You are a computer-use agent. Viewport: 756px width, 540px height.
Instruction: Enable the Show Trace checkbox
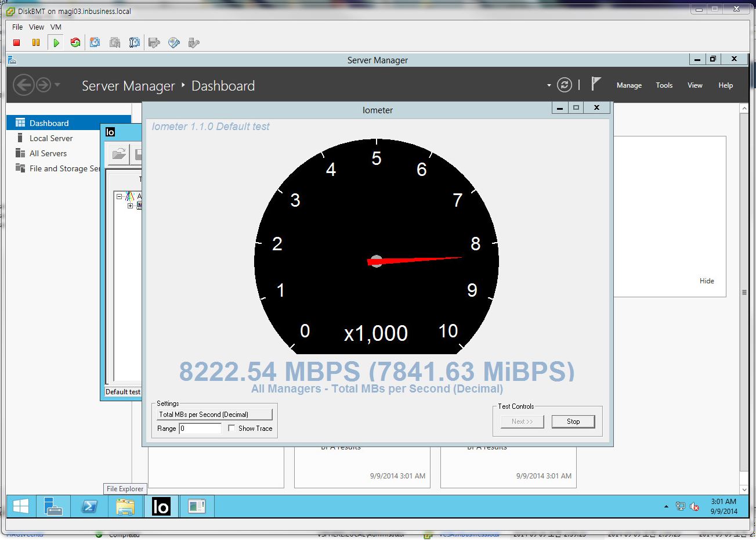click(x=231, y=429)
